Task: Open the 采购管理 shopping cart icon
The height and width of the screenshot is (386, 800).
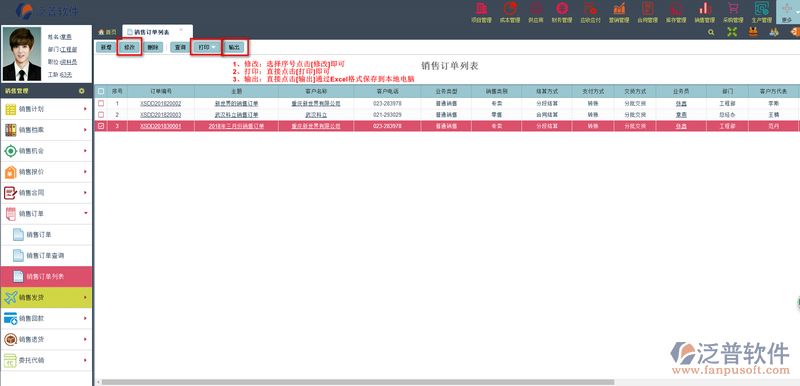Action: pos(733,9)
